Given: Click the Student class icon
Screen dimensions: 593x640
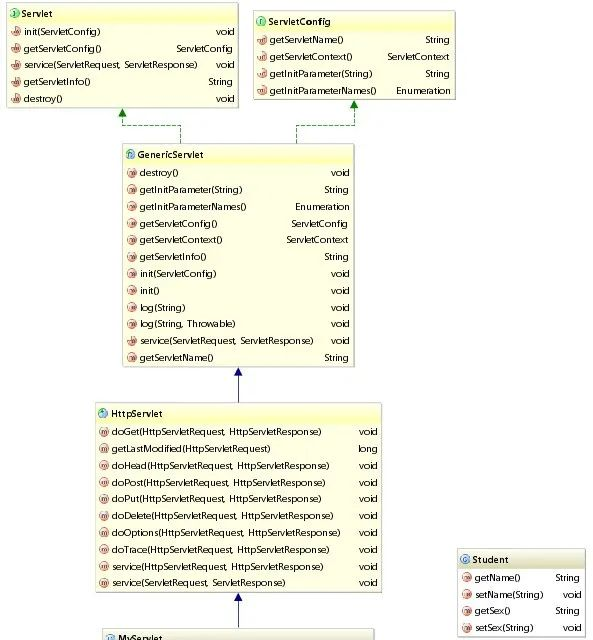Looking at the screenshot, I should point(465,559).
